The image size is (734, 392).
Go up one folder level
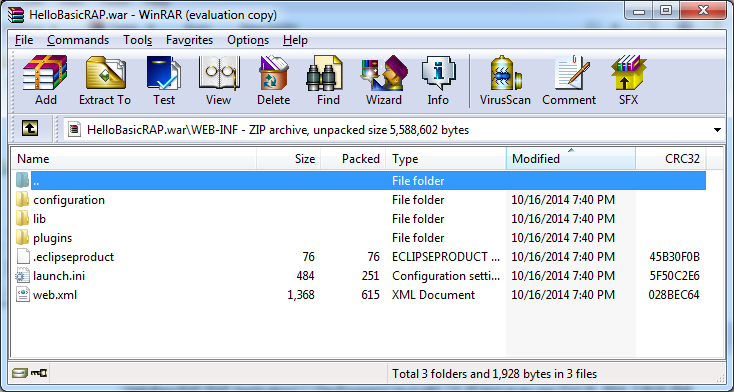30,128
